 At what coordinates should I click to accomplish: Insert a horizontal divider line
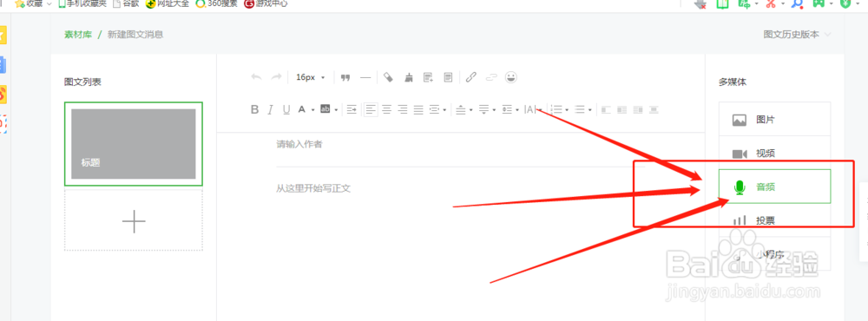point(365,77)
